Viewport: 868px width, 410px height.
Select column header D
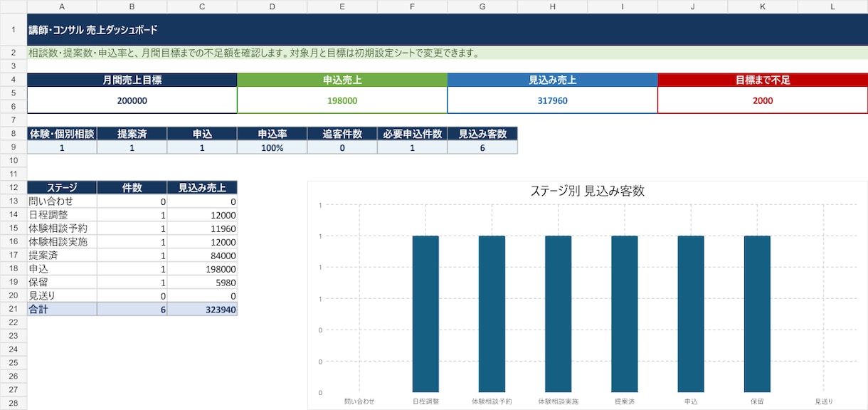coord(272,6)
